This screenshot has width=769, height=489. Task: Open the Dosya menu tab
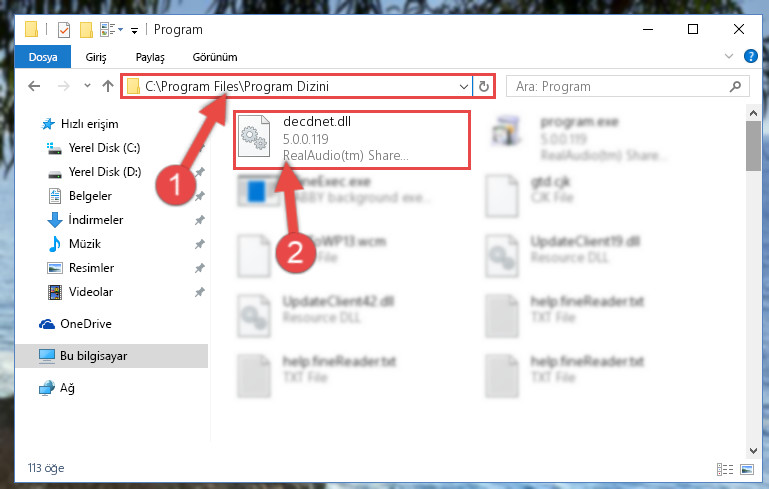(43, 57)
